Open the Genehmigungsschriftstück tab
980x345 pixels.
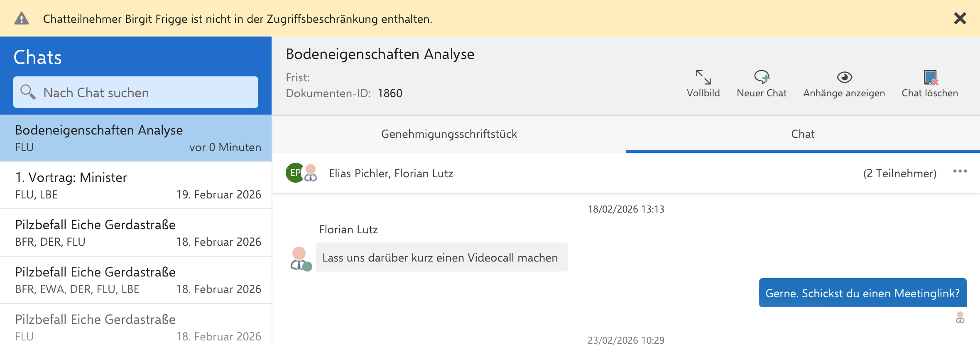tap(449, 134)
